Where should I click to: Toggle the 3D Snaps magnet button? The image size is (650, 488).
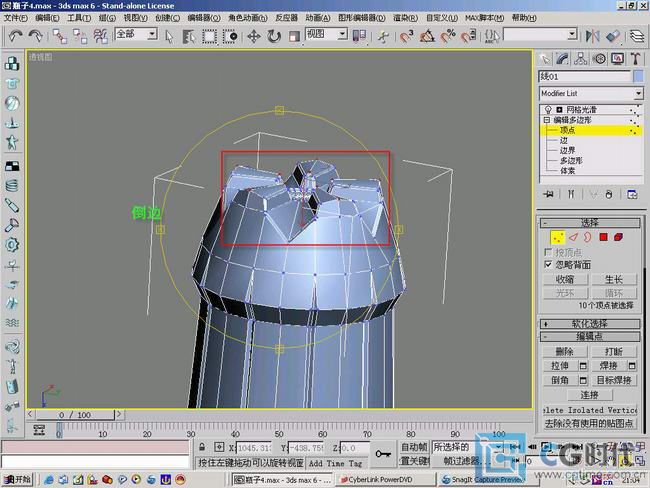(406, 36)
